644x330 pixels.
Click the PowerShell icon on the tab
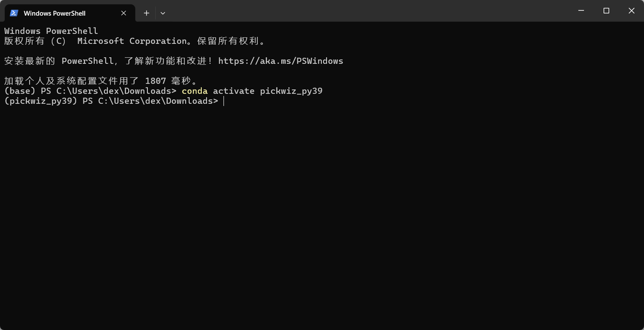(14, 13)
